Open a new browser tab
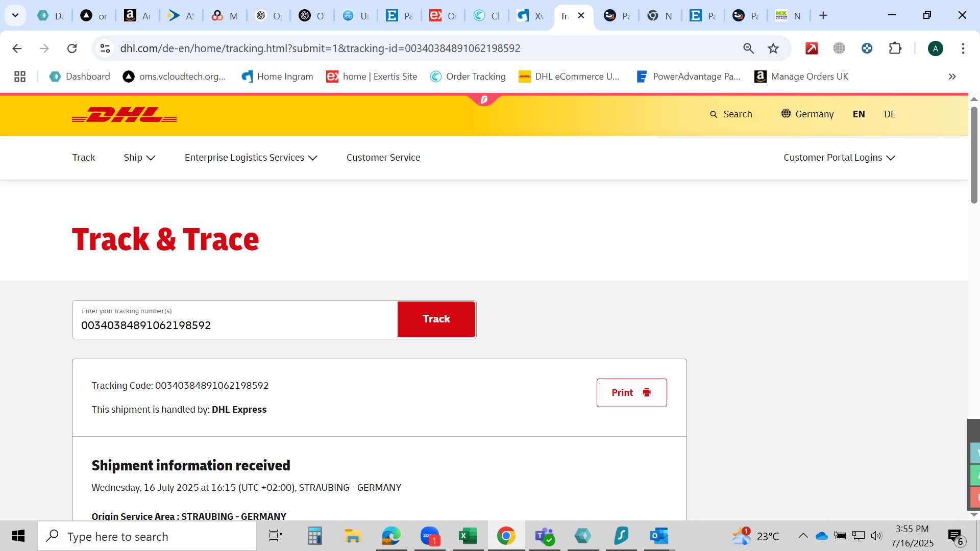This screenshot has width=980, height=551. [823, 16]
